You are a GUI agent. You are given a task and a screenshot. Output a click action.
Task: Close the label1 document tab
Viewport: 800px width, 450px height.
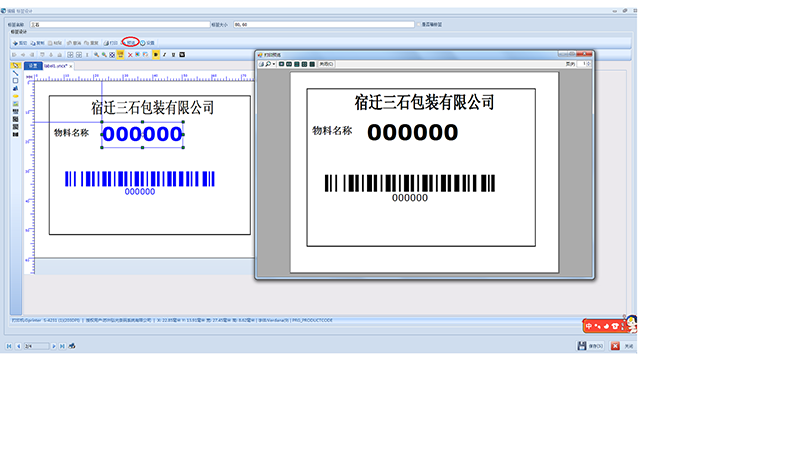click(x=70, y=66)
